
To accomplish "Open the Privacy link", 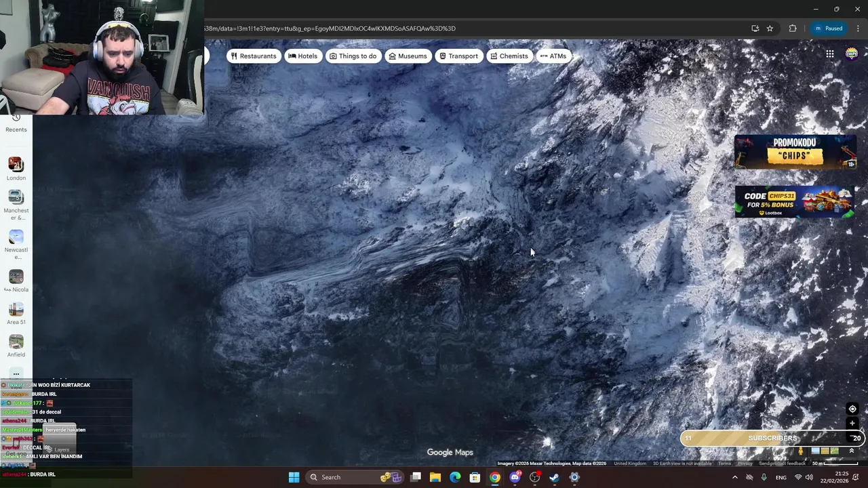I will (745, 464).
